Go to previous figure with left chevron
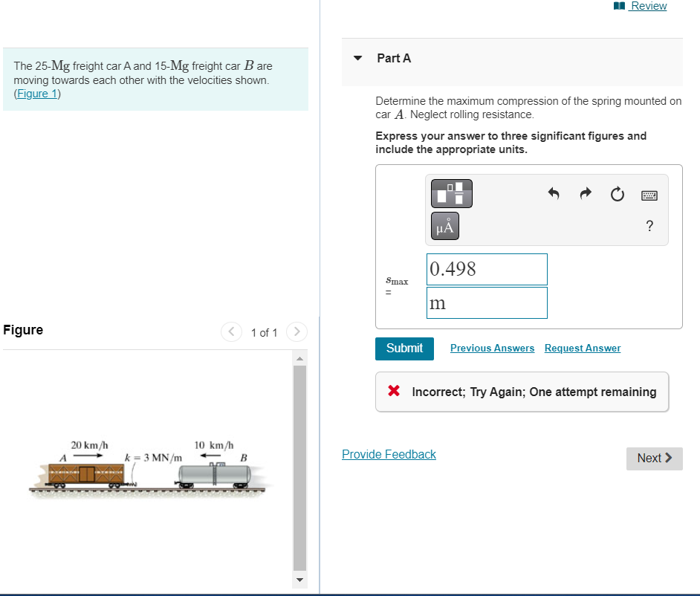 (231, 331)
